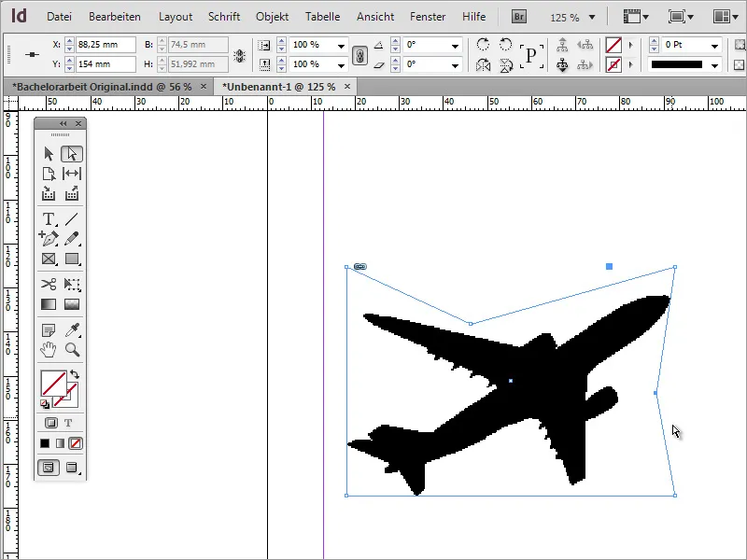This screenshot has width=747, height=560.
Task: Select the Selection tool (black arrow)
Action: 49,154
